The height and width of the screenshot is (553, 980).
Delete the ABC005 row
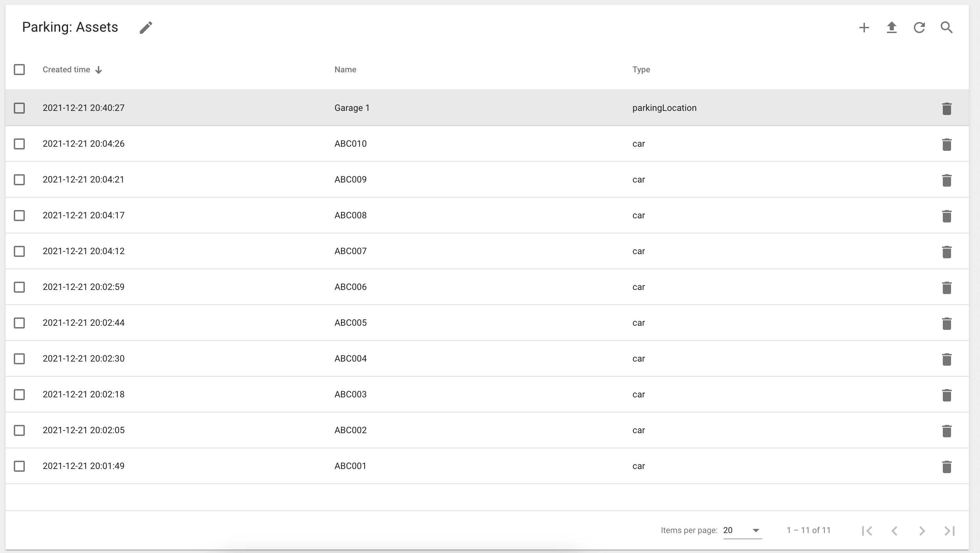click(x=947, y=323)
